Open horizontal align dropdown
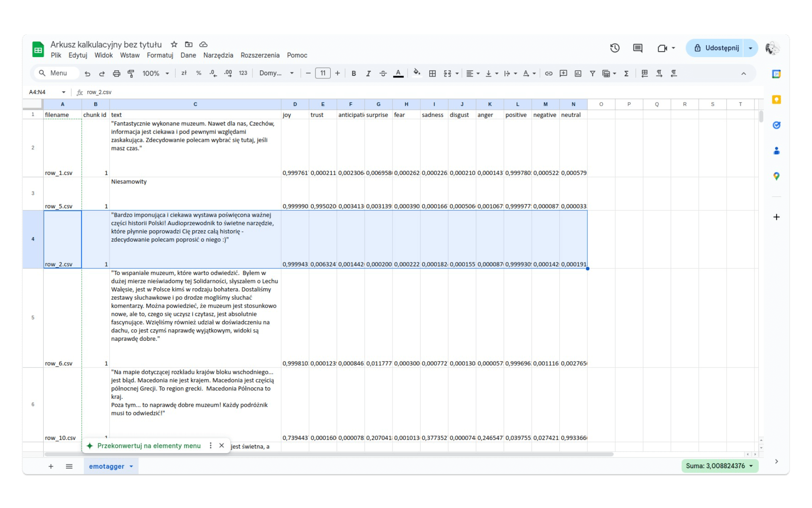This screenshot has width=812, height=508. pyautogui.click(x=473, y=74)
